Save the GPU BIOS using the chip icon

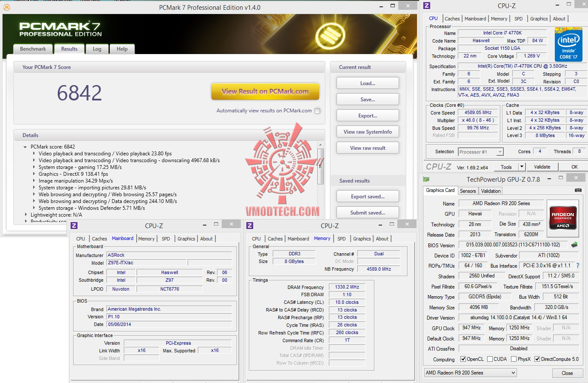pos(574,245)
